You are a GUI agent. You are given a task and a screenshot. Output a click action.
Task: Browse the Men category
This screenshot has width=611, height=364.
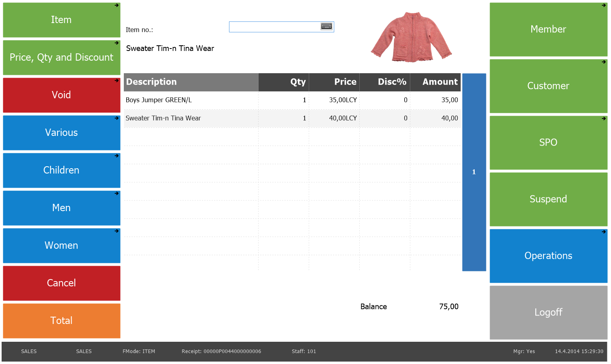[62, 208]
